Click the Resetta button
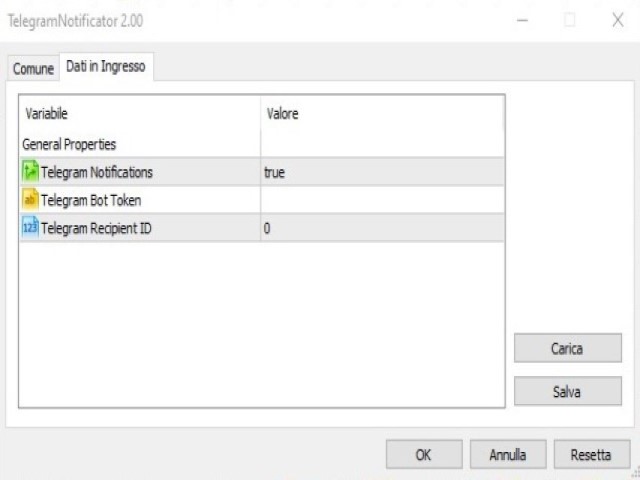 591,454
